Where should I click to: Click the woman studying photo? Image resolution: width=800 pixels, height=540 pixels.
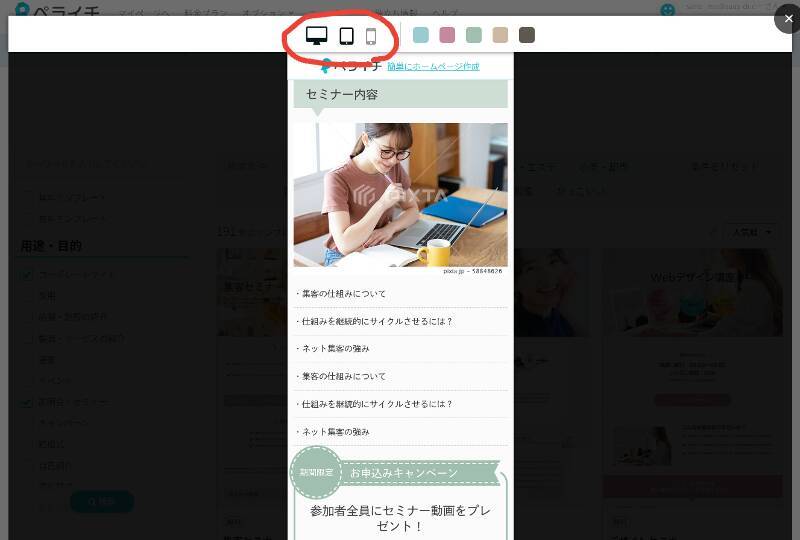click(x=400, y=196)
